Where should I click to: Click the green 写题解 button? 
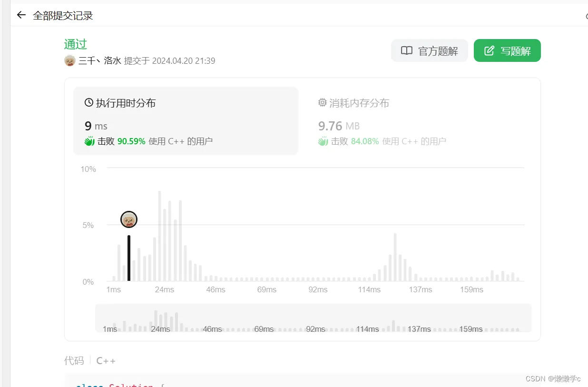click(507, 51)
